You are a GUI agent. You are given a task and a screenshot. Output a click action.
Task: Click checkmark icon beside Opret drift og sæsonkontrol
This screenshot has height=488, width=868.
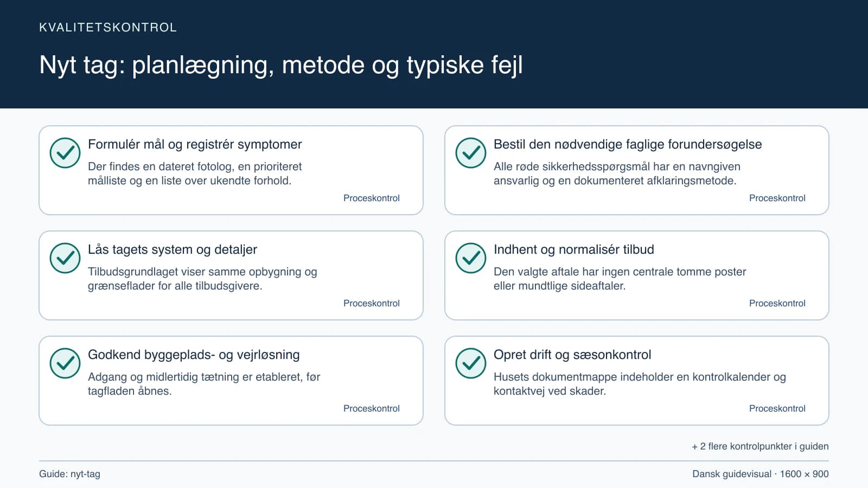(x=471, y=363)
